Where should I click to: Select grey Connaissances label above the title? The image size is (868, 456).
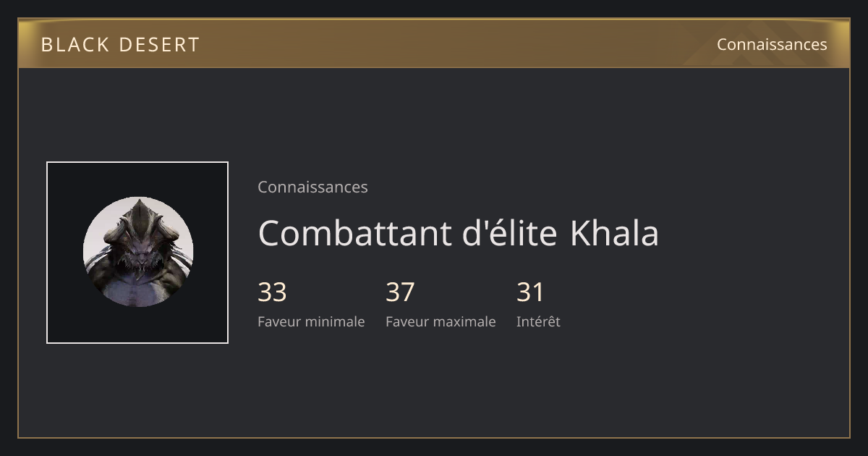click(x=312, y=187)
